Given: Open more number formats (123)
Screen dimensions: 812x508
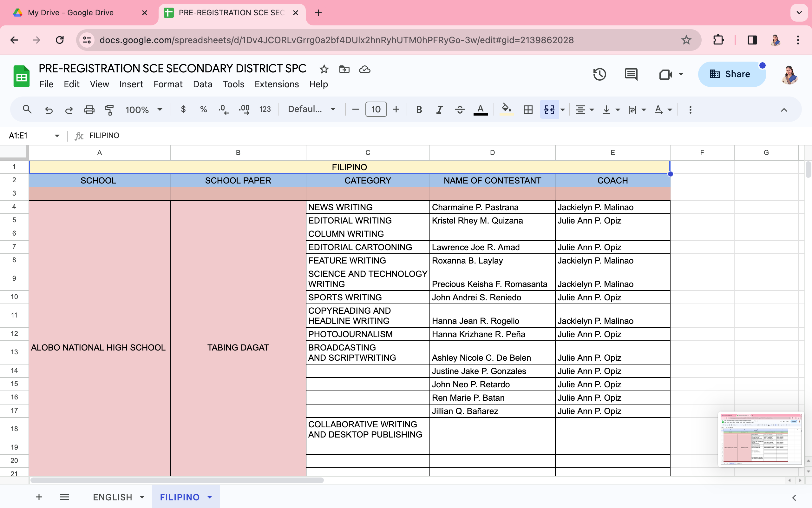Looking at the screenshot, I should click(x=265, y=109).
